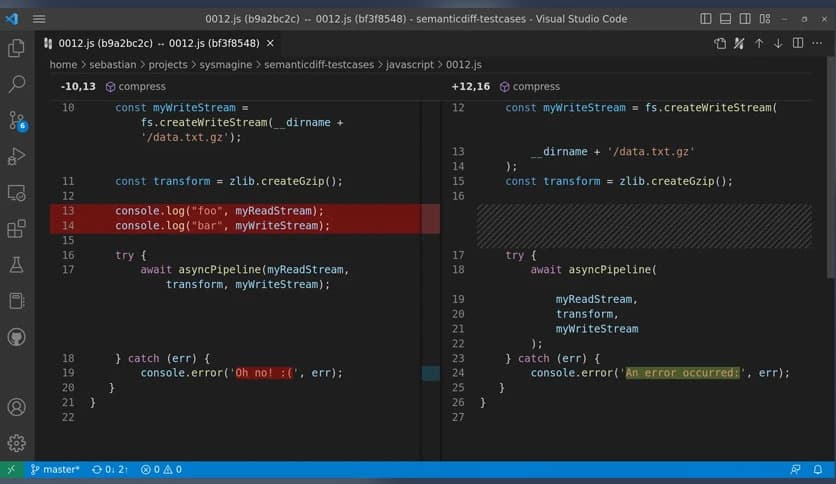The image size is (836, 484).
Task: Open the Testing flask icon view
Action: click(x=16, y=265)
